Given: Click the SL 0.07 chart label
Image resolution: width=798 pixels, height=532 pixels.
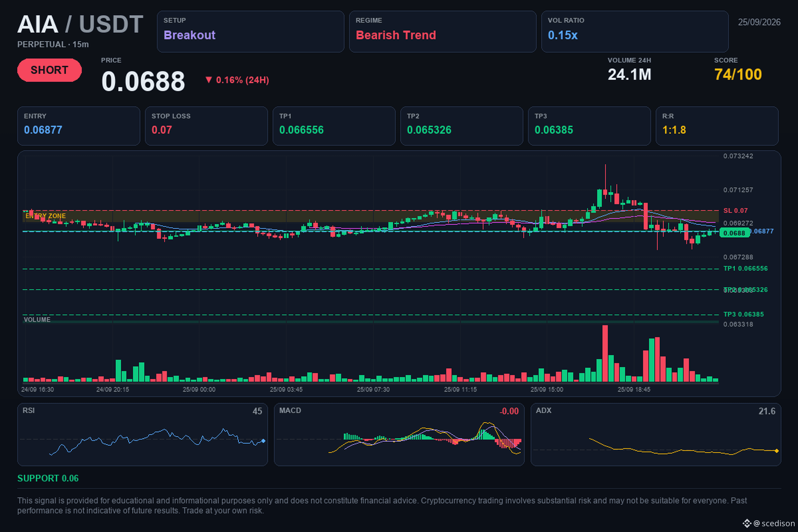Looking at the screenshot, I should point(735,210).
